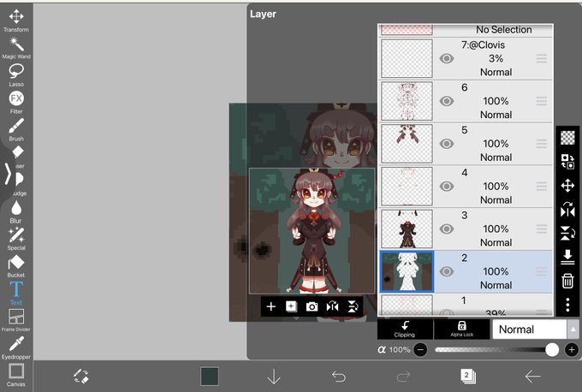Flip layer horizontally from layer preview bar
Screen dimensions: 582x392
click(x=332, y=306)
